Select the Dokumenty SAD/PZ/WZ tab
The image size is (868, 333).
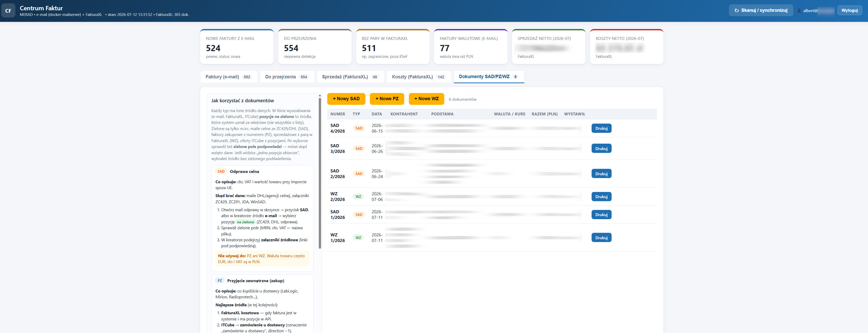coord(489,77)
